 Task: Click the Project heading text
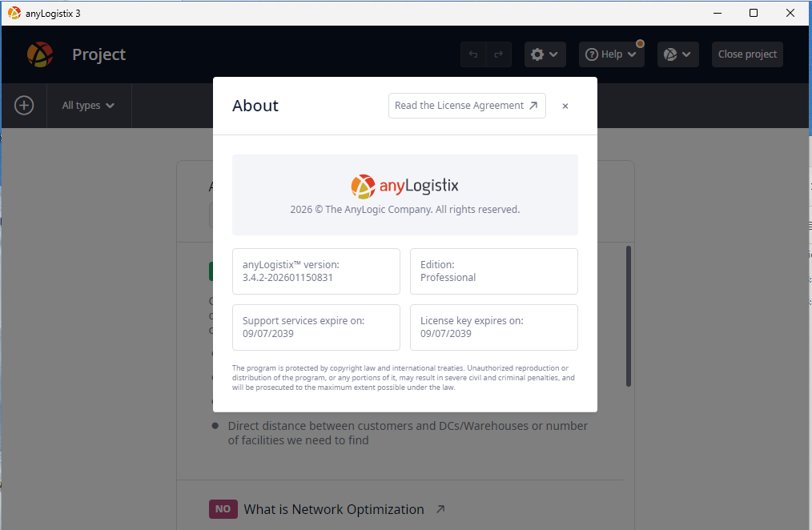pos(99,54)
